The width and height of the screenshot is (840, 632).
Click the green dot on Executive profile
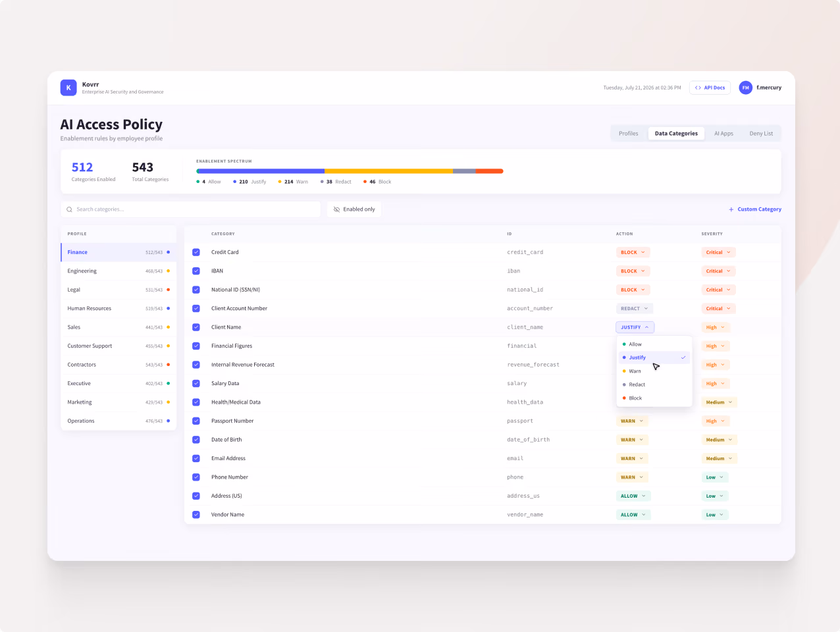coord(168,383)
